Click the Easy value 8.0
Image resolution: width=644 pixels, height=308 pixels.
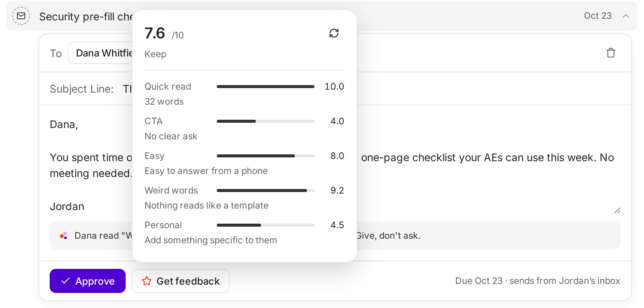[337, 156]
